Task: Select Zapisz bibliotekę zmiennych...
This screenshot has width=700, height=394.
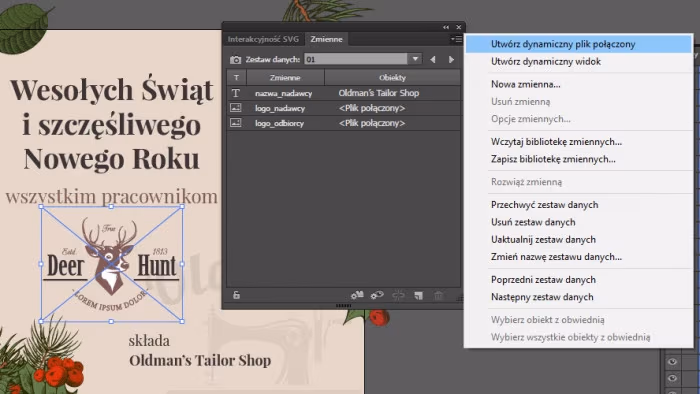Action: [579, 159]
